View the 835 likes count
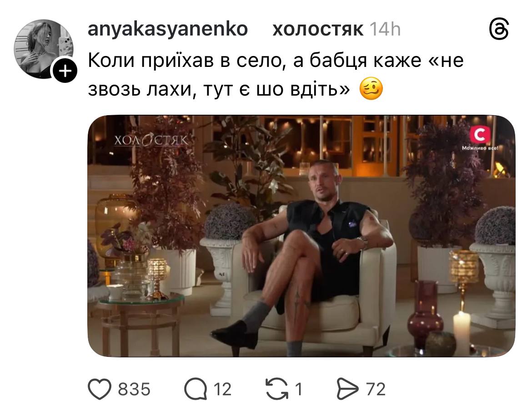Viewport: 532px width, 417px height. coord(134,389)
